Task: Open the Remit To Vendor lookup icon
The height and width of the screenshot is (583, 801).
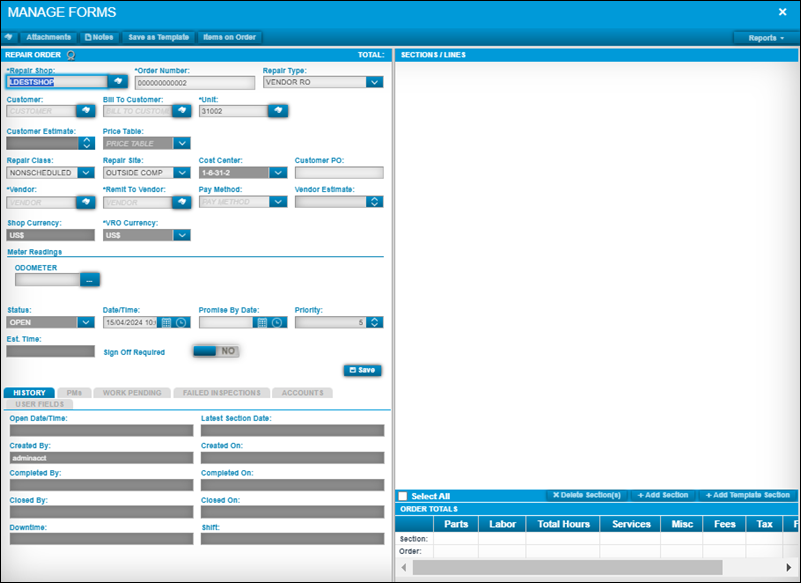Action: coord(181,201)
